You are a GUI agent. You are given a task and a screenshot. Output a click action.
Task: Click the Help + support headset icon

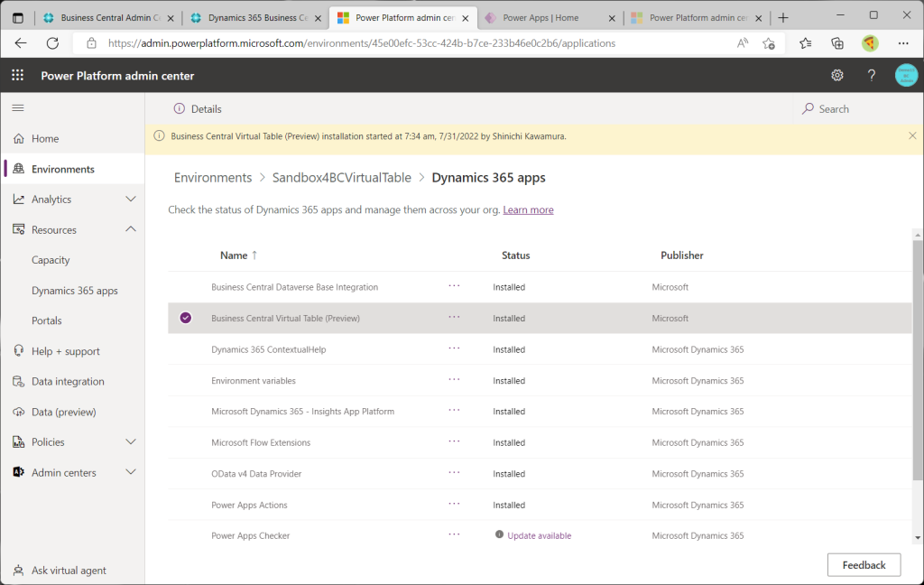tap(19, 351)
